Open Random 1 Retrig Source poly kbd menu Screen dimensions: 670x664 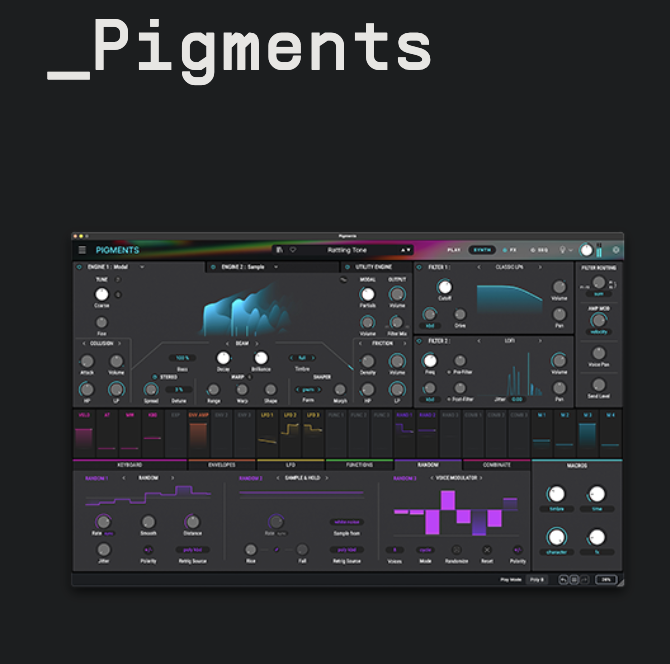(x=192, y=550)
